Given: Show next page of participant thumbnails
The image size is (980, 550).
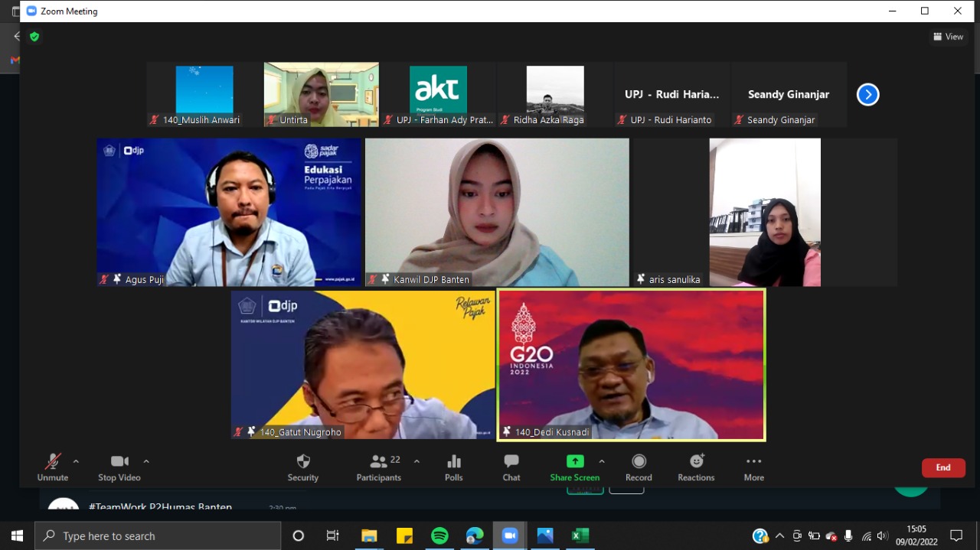Looking at the screenshot, I should point(867,95).
